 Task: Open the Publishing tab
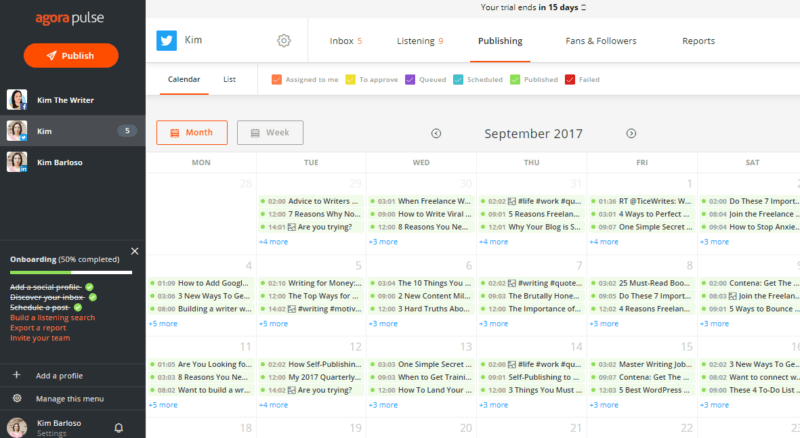coord(500,41)
